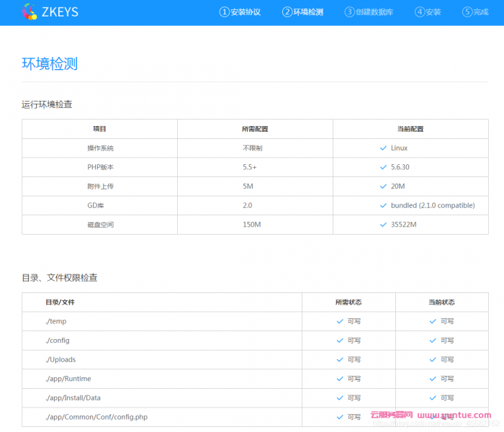504x432 pixels.
Task: Click the checkmark beside 35522M disk space
Action: point(383,225)
